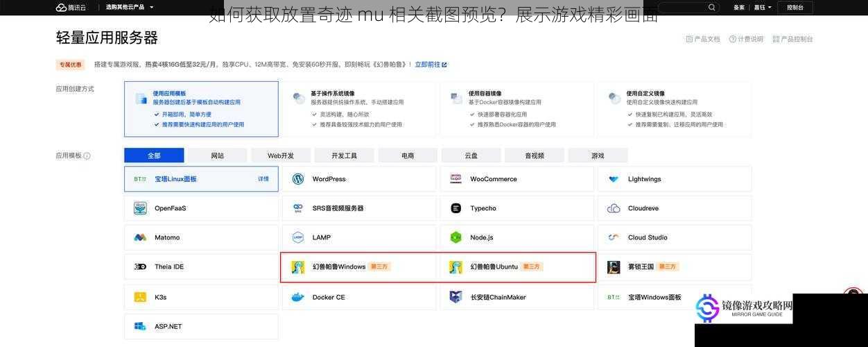Image resolution: width=868 pixels, height=347 pixels.
Task: Select the K3s template icon
Action: point(140,297)
